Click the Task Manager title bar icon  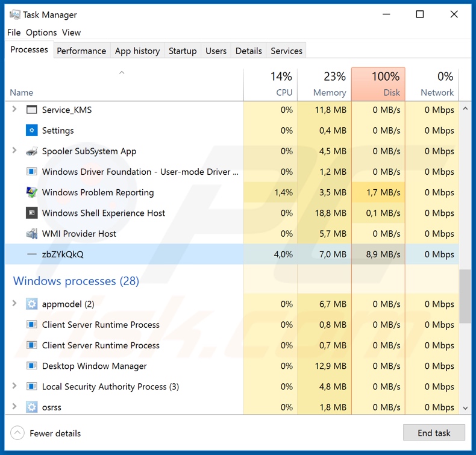[x=14, y=14]
